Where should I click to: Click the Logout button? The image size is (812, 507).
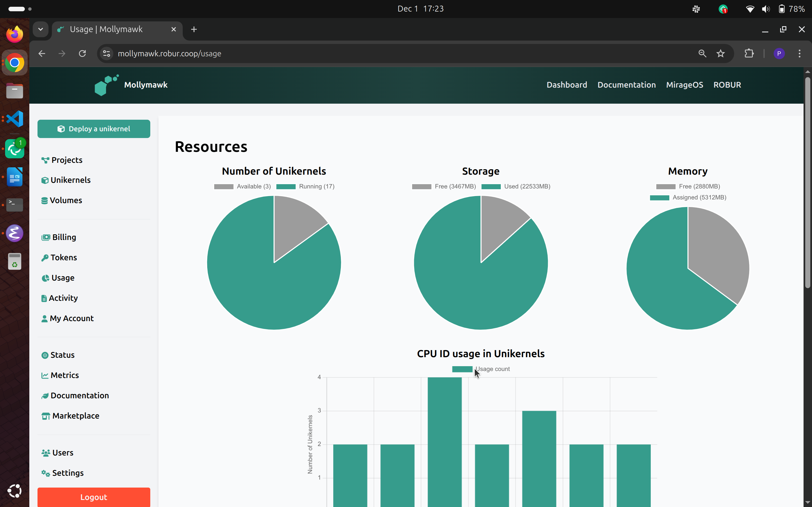pyautogui.click(x=94, y=497)
